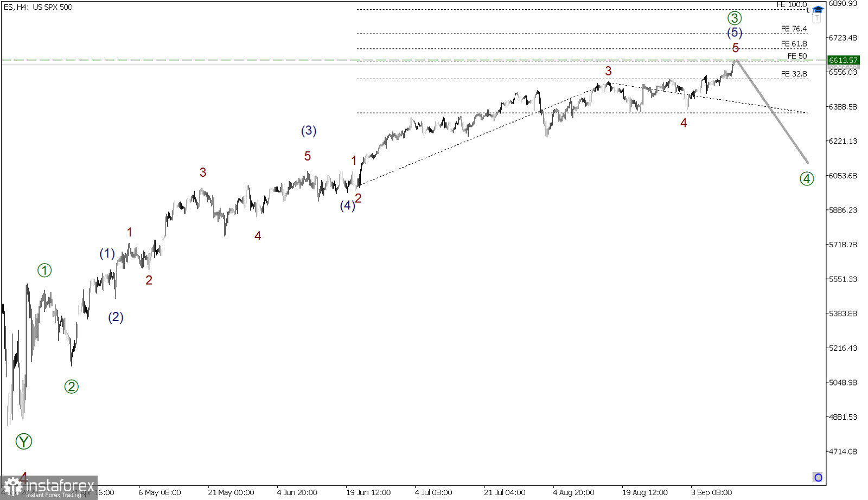Screen dimensions: 868x500
Task: Click price axis value 5551.33
Action: 843,279
